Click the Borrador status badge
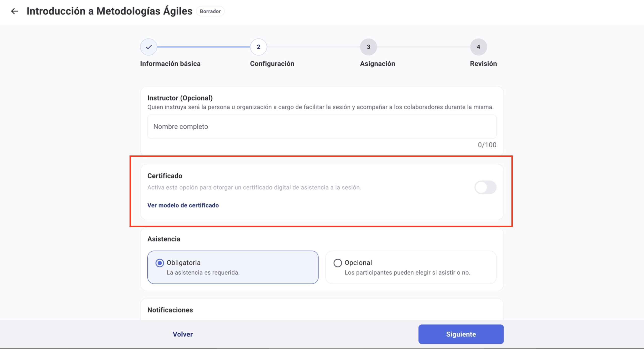This screenshot has width=644, height=349. 210,11
